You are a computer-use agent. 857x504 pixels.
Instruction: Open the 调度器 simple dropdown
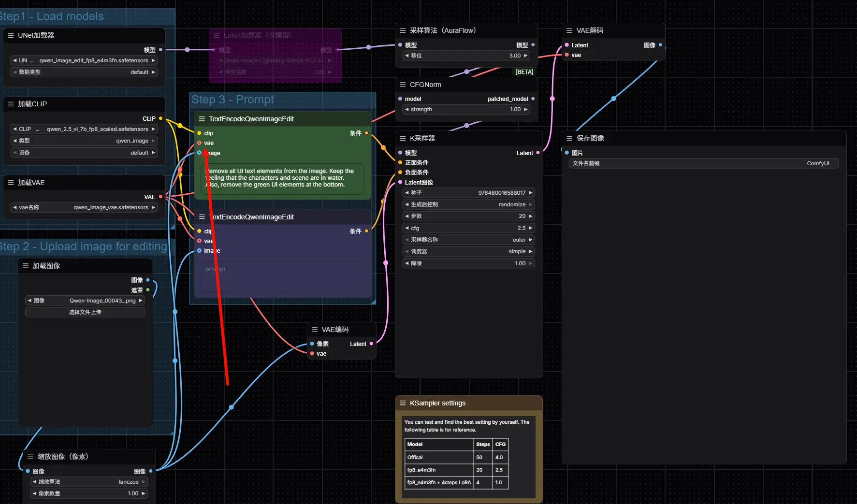click(x=468, y=251)
